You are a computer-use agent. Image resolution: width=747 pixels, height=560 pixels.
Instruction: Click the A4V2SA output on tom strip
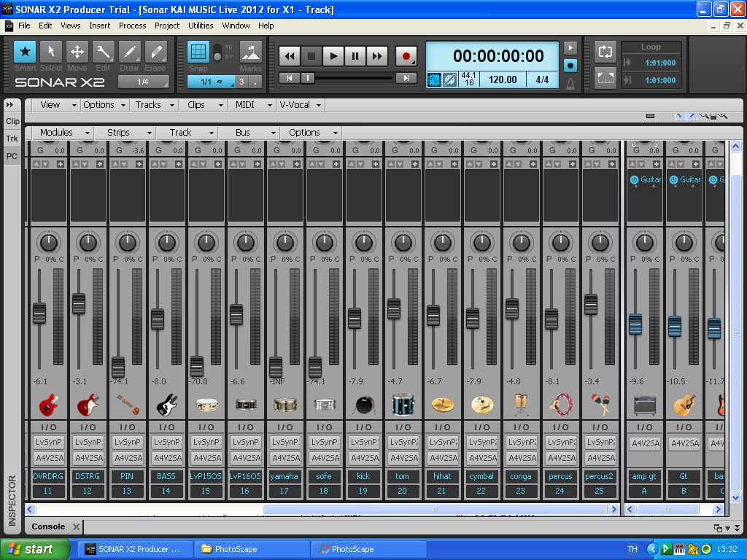click(x=404, y=458)
